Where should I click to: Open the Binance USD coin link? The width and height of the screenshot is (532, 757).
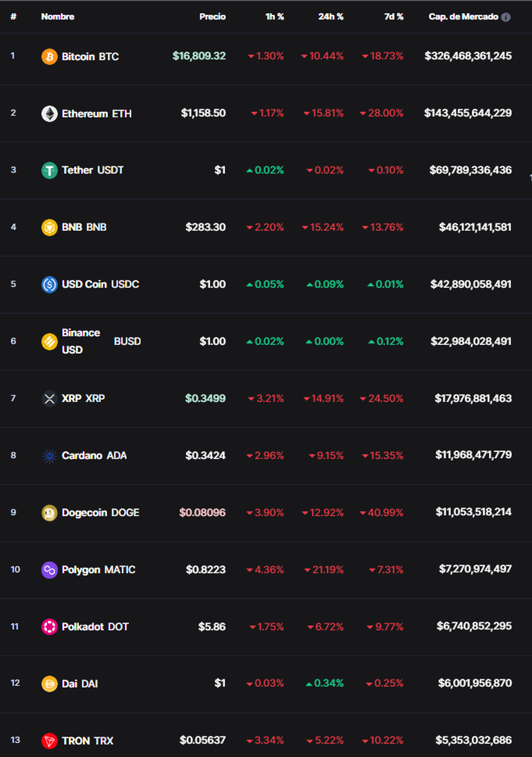click(x=81, y=341)
